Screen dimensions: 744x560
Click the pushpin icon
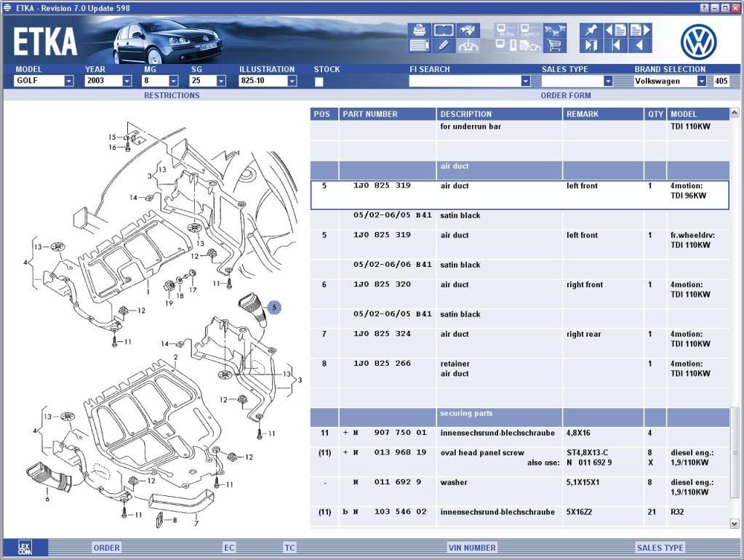(x=591, y=31)
